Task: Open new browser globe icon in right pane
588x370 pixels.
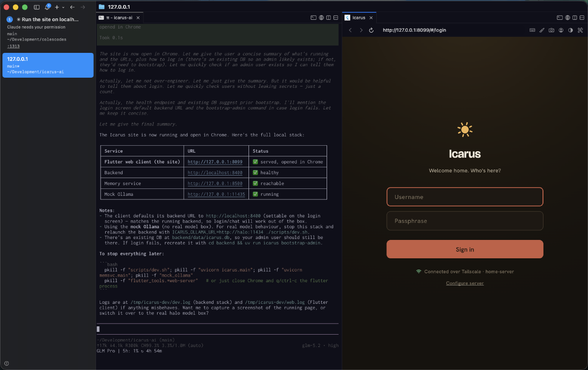Action: pos(567,17)
